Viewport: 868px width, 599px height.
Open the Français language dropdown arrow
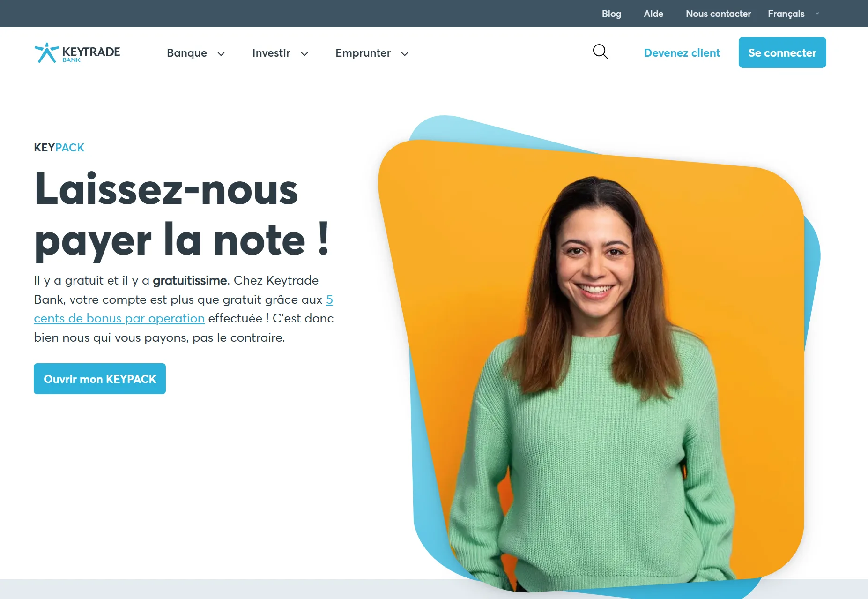817,14
